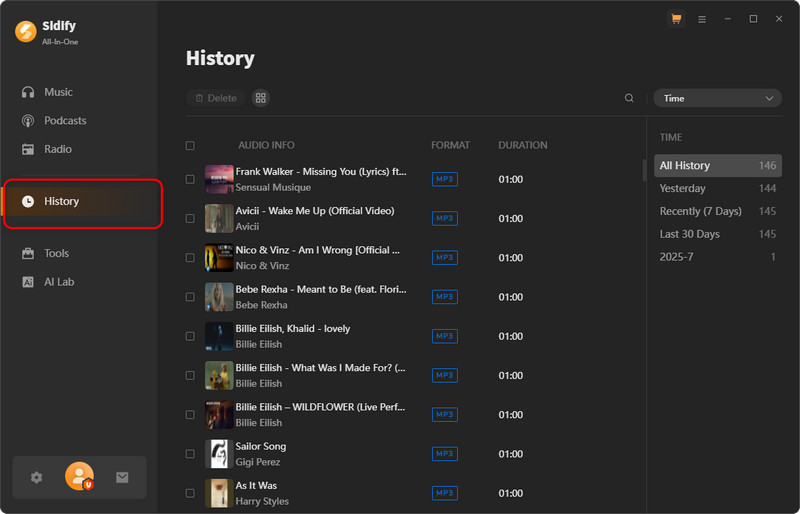The image size is (800, 514).
Task: Click the FORMAT column header
Action: [450, 146]
